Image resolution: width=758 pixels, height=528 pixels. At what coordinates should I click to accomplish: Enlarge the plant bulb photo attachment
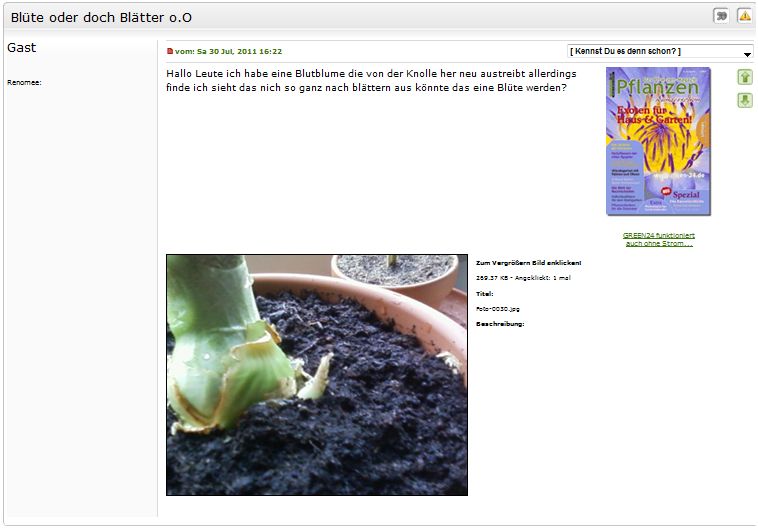pos(317,375)
